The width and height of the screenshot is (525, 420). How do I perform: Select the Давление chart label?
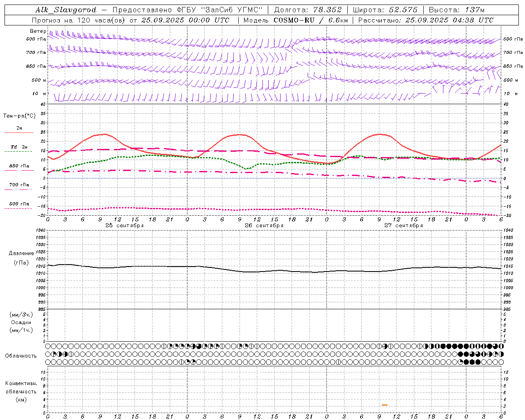point(21,253)
